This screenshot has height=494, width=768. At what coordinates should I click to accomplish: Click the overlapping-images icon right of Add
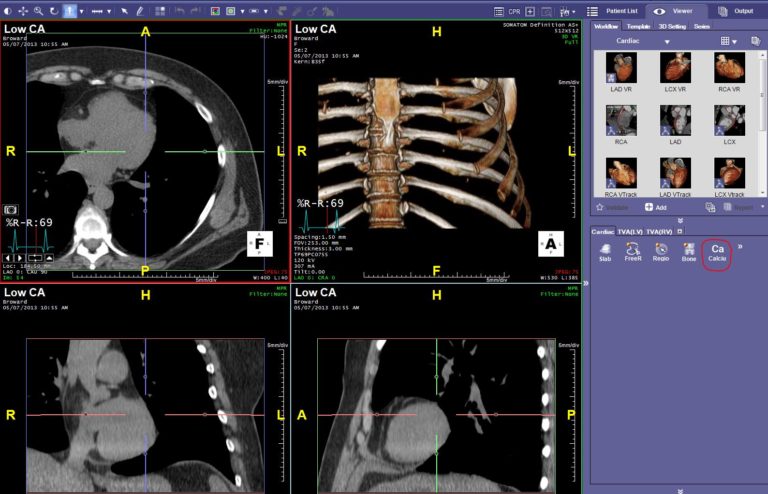pyautogui.click(x=710, y=208)
